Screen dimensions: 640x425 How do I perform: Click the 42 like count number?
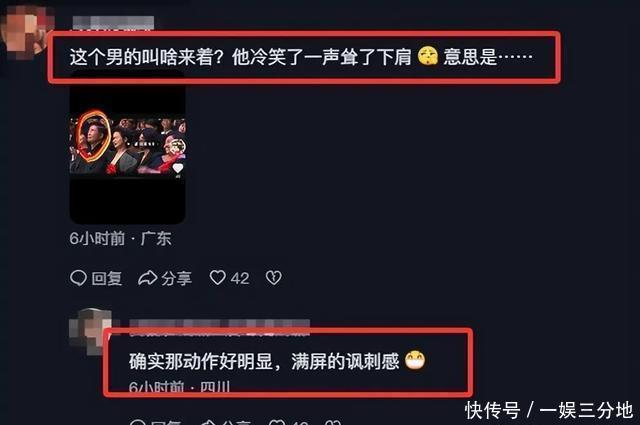[x=240, y=278]
